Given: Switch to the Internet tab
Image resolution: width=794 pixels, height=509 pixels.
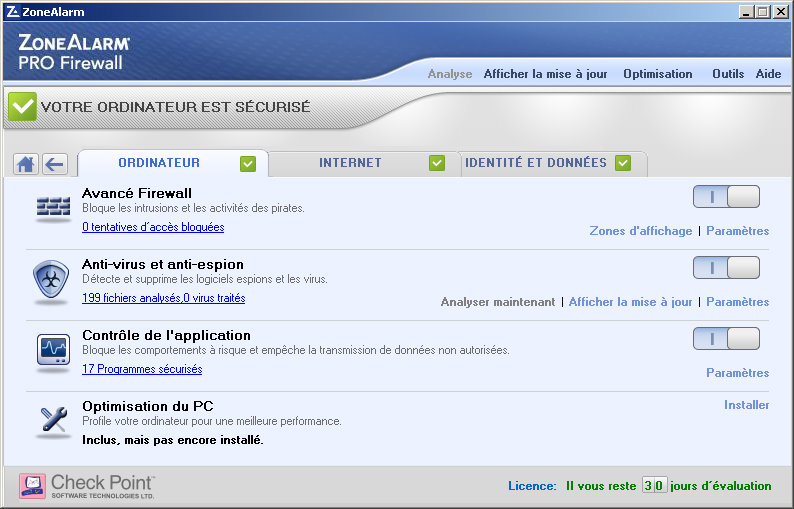Looking at the screenshot, I should pyautogui.click(x=350, y=163).
